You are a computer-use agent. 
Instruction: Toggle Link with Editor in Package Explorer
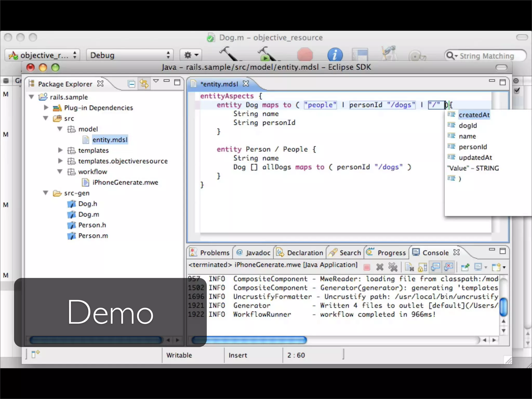click(x=144, y=84)
